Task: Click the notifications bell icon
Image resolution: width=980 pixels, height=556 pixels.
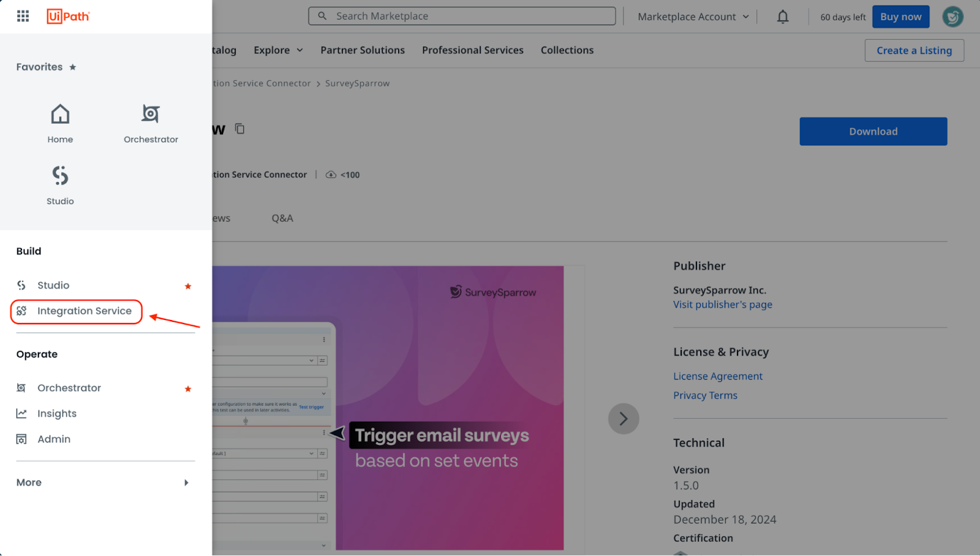Action: point(783,17)
